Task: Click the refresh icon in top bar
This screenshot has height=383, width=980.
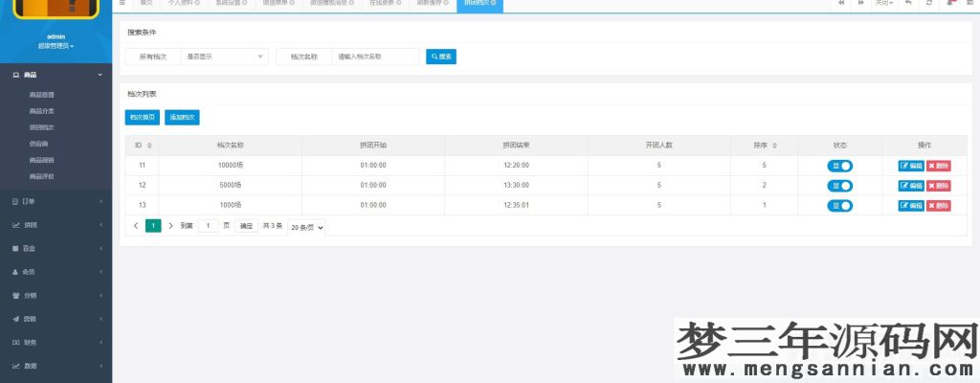Action: [929, 3]
